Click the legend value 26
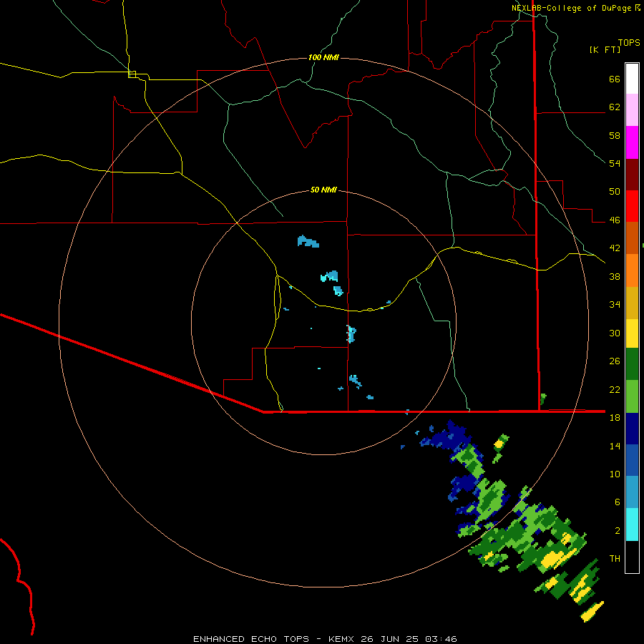The width and height of the screenshot is (644, 644). 615,361
